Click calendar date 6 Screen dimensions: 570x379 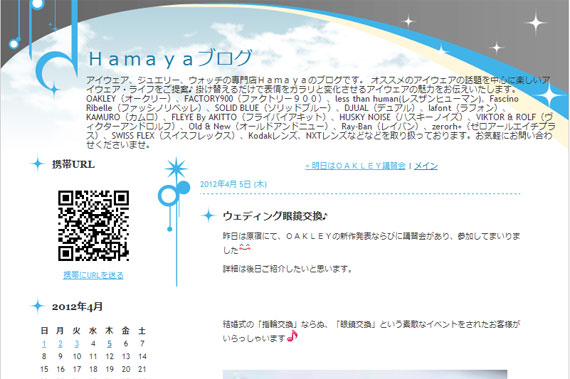[x=126, y=343]
